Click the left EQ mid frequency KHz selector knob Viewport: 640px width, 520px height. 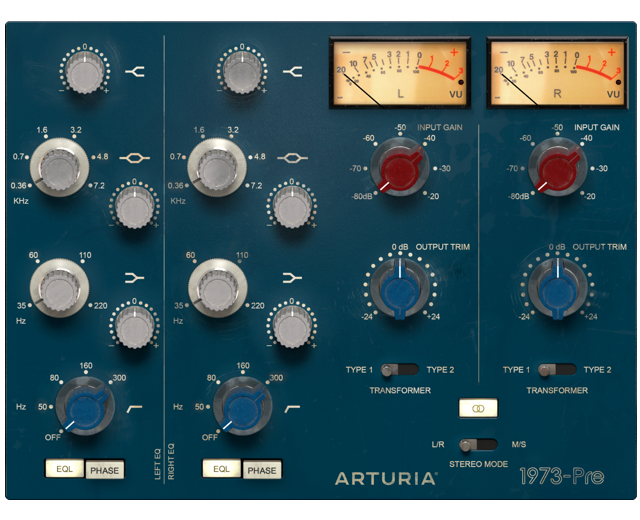click(x=59, y=168)
